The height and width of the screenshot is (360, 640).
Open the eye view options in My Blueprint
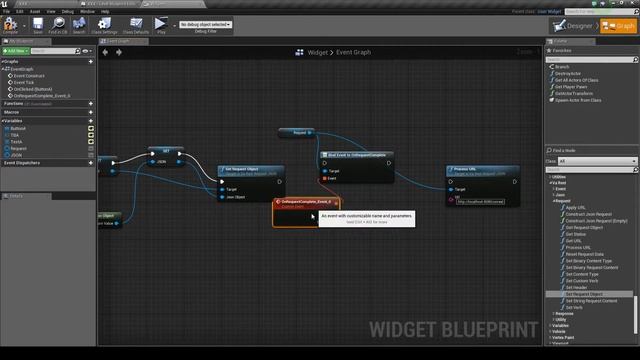point(87,51)
